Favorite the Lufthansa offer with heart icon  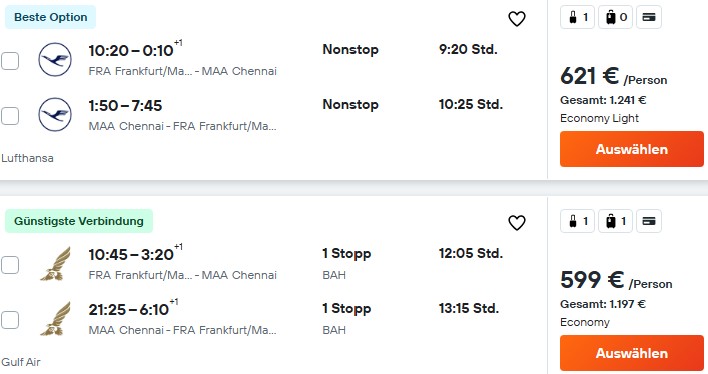pyautogui.click(x=517, y=19)
